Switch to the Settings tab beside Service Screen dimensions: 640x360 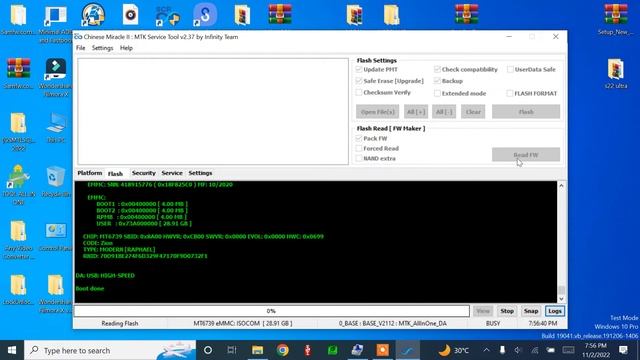coord(200,173)
